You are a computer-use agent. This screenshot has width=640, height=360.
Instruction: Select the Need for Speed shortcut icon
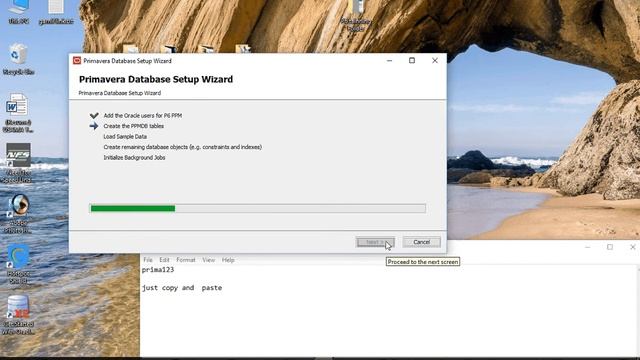[18, 162]
